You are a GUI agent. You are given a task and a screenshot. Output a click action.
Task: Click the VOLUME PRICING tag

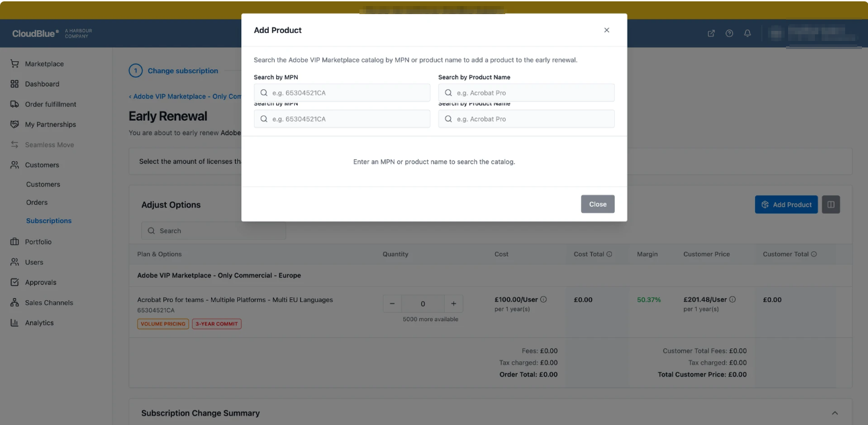coord(163,324)
